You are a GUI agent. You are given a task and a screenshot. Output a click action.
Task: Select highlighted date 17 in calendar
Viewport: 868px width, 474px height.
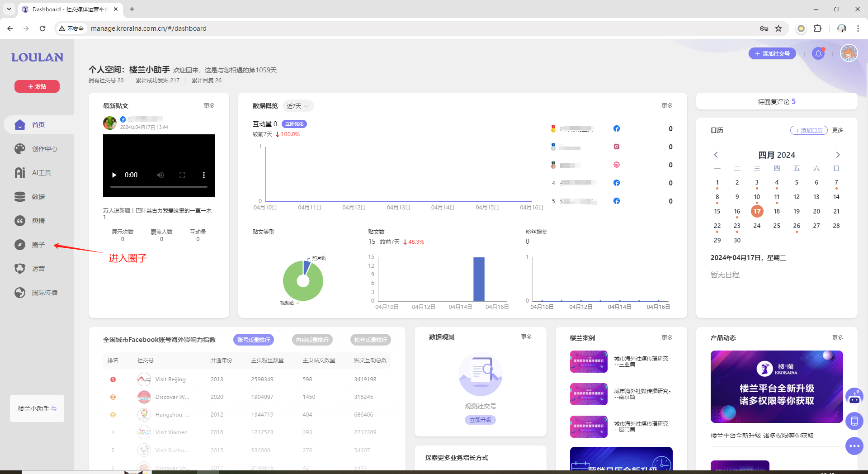pyautogui.click(x=757, y=211)
